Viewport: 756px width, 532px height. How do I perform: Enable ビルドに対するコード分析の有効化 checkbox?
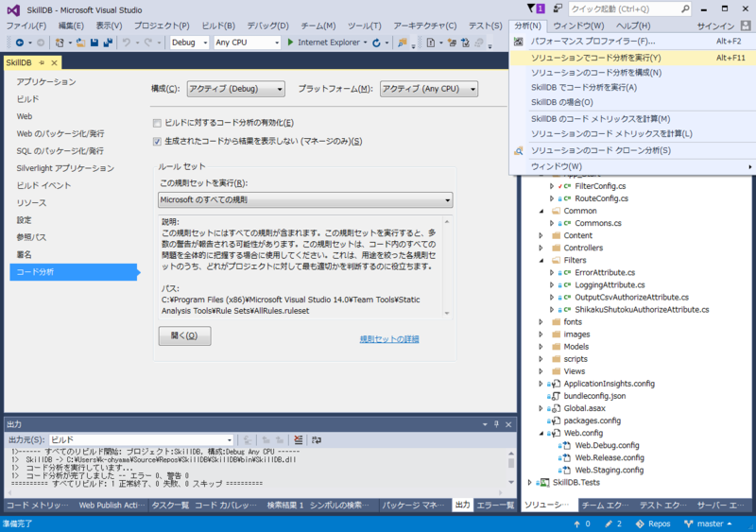click(x=157, y=123)
